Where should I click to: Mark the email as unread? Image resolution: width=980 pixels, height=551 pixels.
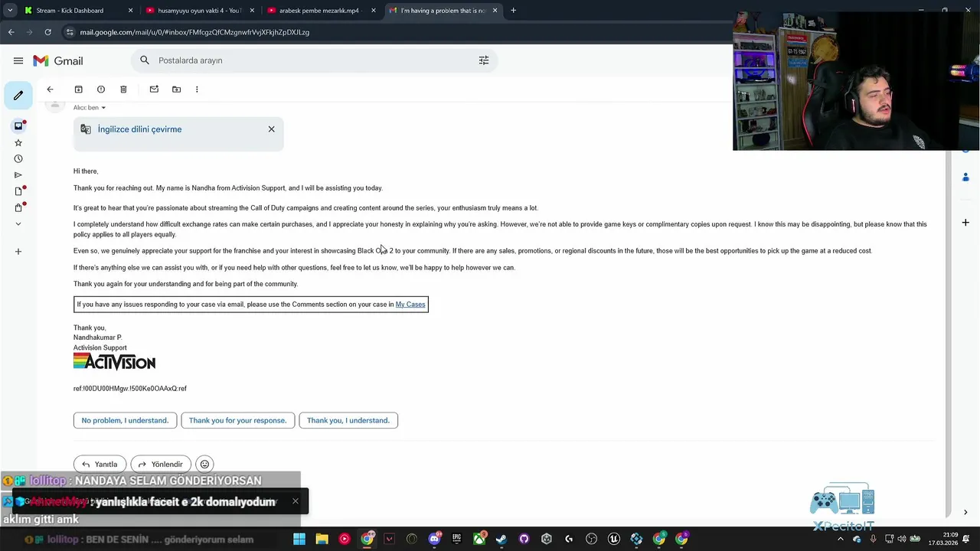click(x=154, y=90)
